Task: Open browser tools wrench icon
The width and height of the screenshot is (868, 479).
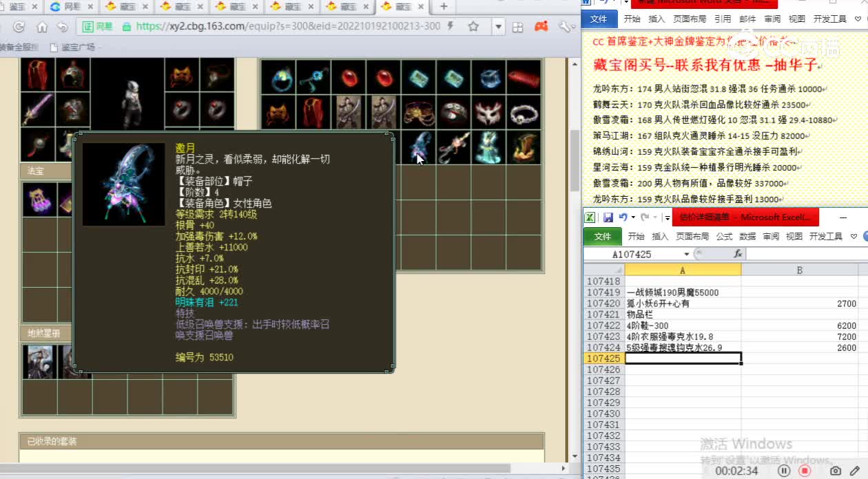Action: point(566,27)
